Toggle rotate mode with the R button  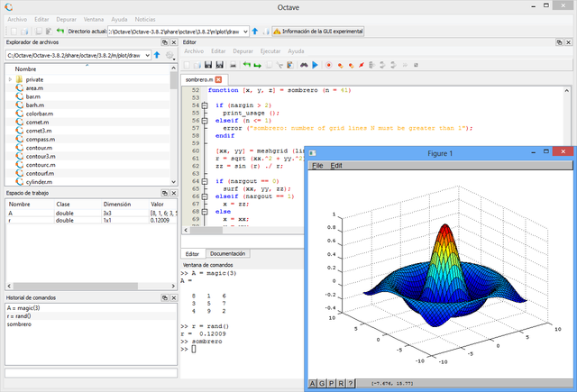[341, 384]
